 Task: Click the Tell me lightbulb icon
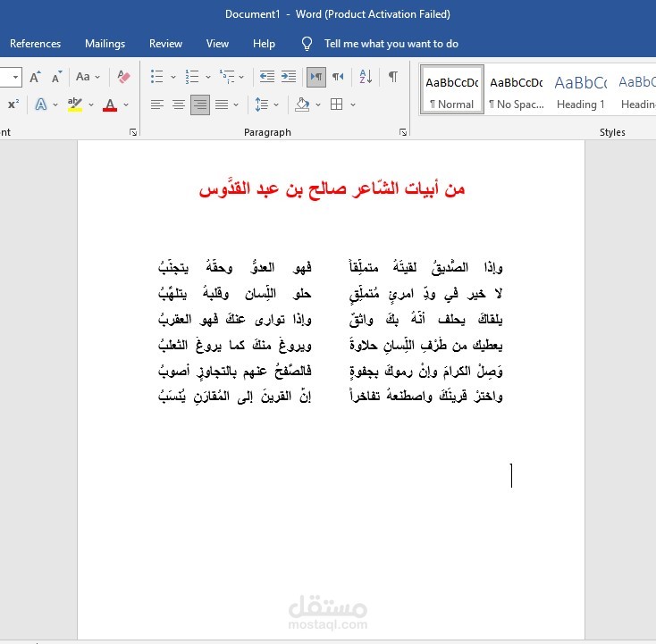307,44
